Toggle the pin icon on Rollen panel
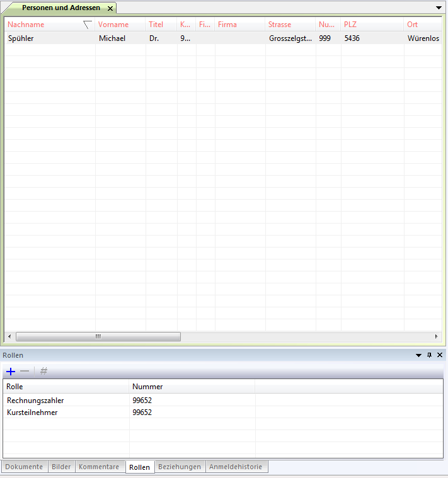 (429, 355)
